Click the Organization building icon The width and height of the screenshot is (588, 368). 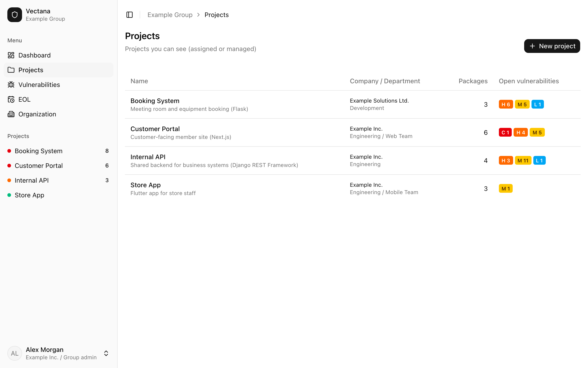(x=11, y=114)
